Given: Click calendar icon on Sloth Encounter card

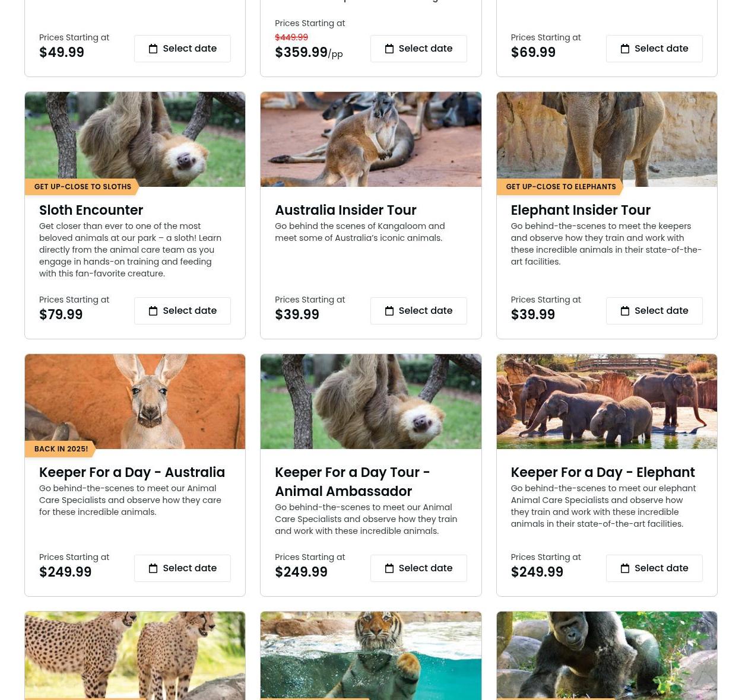Looking at the screenshot, I should pyautogui.click(x=153, y=311).
